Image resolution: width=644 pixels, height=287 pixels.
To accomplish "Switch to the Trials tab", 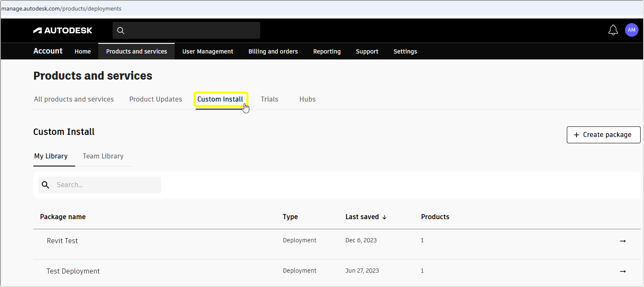I will point(269,99).
